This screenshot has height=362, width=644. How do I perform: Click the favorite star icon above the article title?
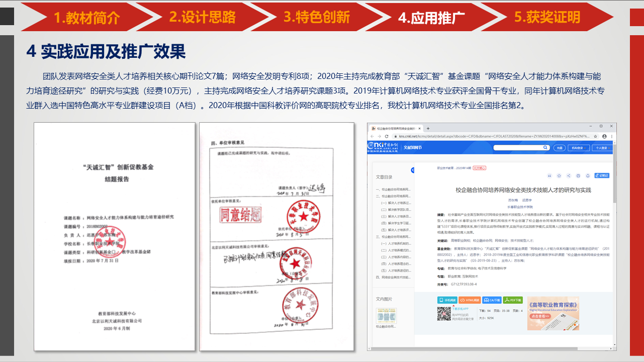[559, 175]
